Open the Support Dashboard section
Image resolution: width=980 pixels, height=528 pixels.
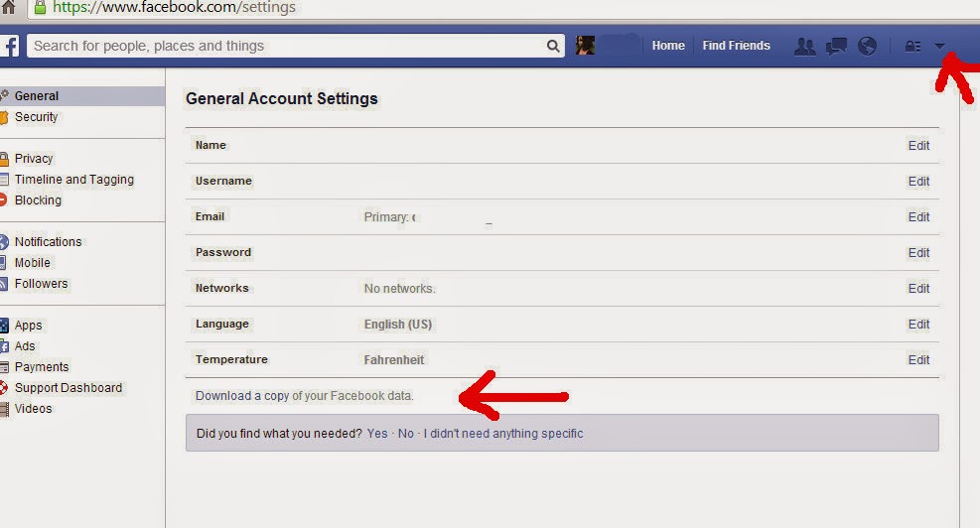(x=69, y=387)
